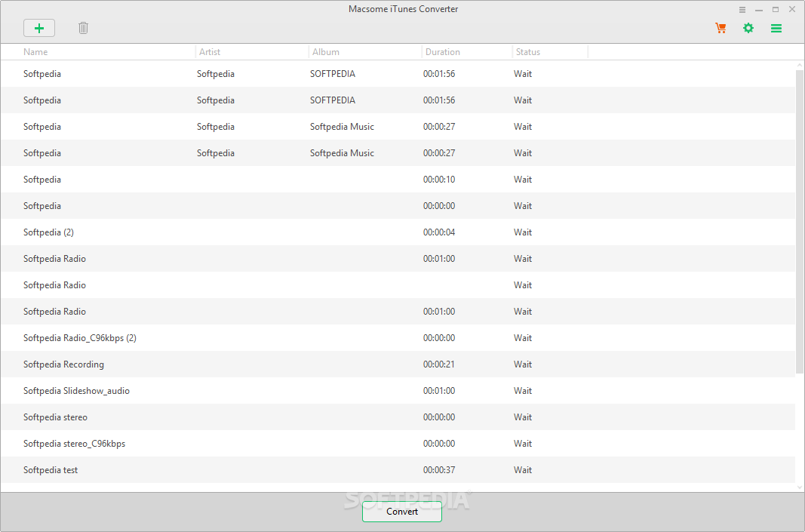Viewport: 805px width, 532px height.
Task: Click the Convert button
Action: (x=402, y=512)
